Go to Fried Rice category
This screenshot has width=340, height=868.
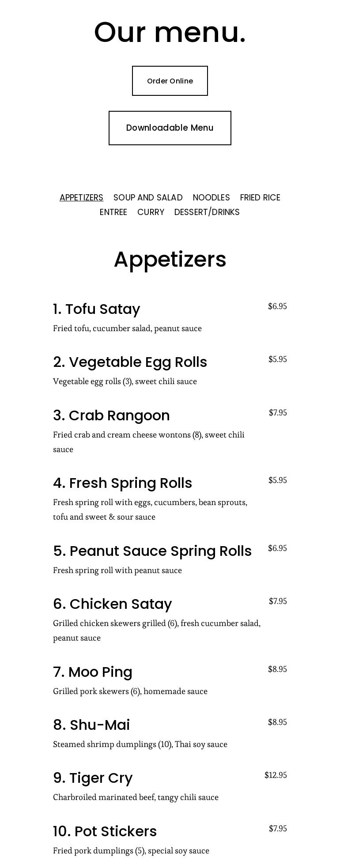(260, 197)
